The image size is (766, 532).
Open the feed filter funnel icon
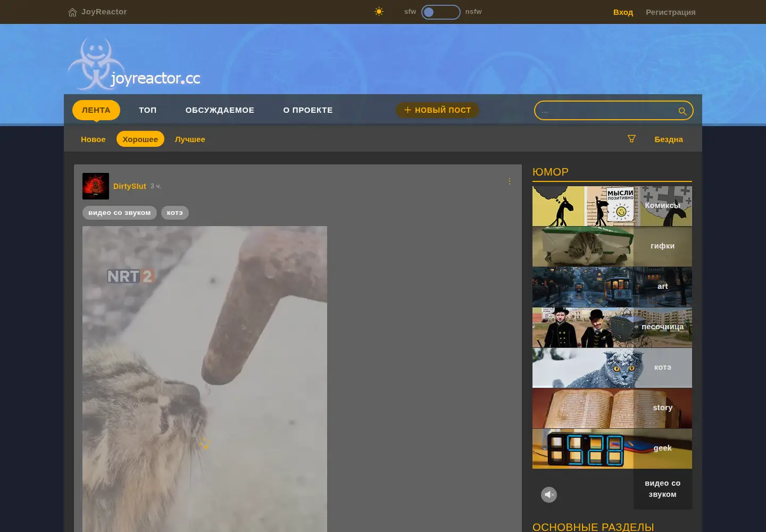(631, 139)
